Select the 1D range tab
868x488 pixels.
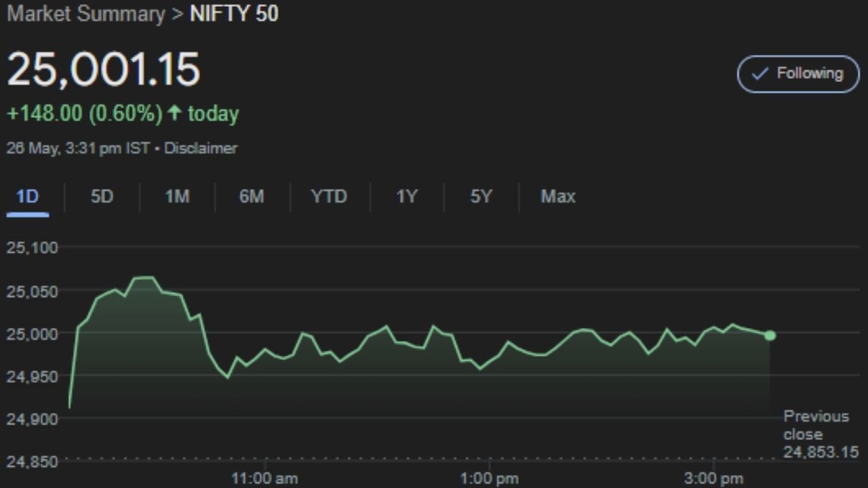28,197
